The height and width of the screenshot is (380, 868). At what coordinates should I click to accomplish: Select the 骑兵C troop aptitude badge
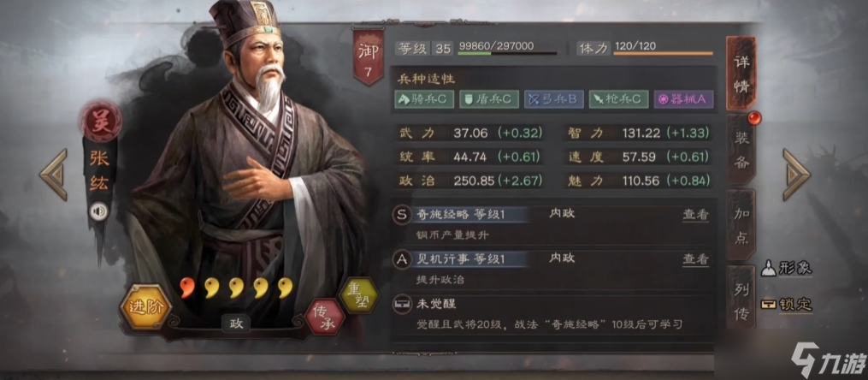[x=424, y=99]
